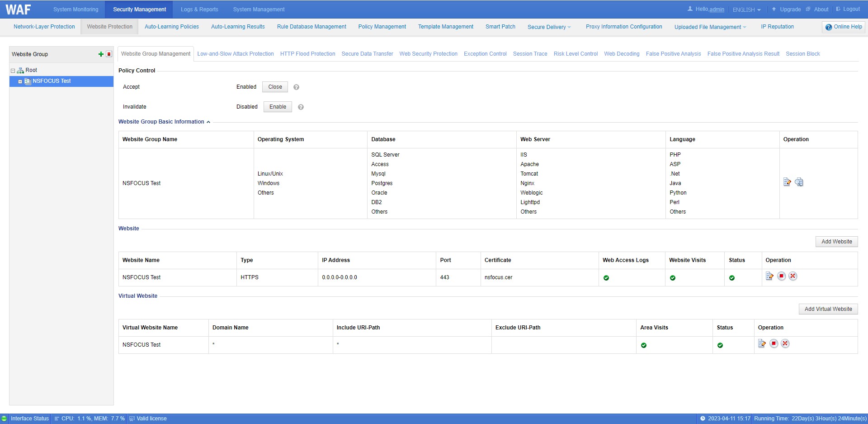Viewport: 868px width, 424px height.
Task: Click edit icon in Website Group Basic Information row
Action: [787, 182]
